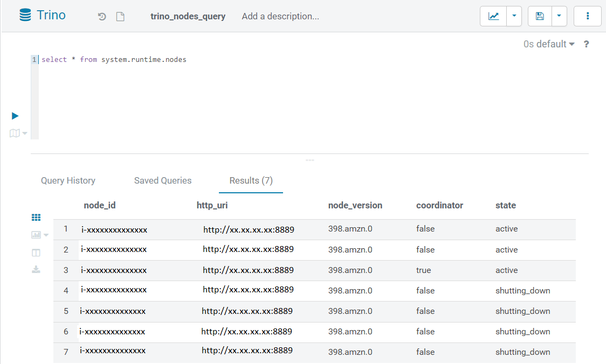Click the trino_nodes_query title
The image size is (606, 364).
[x=188, y=16]
